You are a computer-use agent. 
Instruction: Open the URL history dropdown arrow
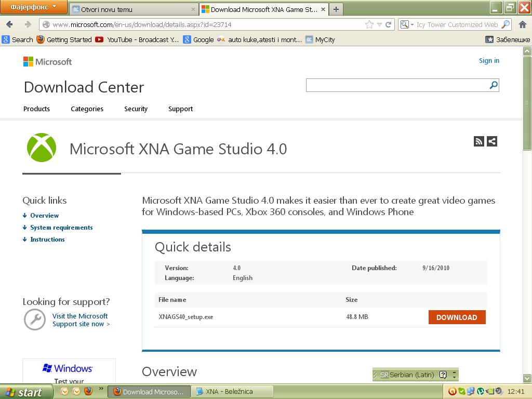tap(379, 24)
